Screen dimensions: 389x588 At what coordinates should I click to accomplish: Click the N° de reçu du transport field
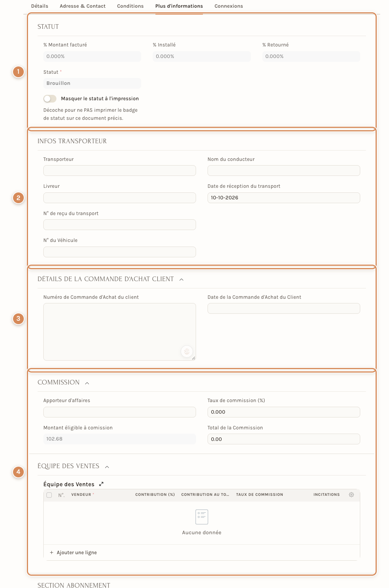click(120, 225)
